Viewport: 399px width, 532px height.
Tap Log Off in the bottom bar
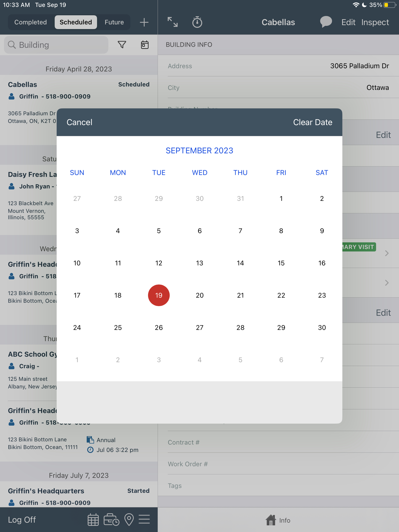coord(22,520)
